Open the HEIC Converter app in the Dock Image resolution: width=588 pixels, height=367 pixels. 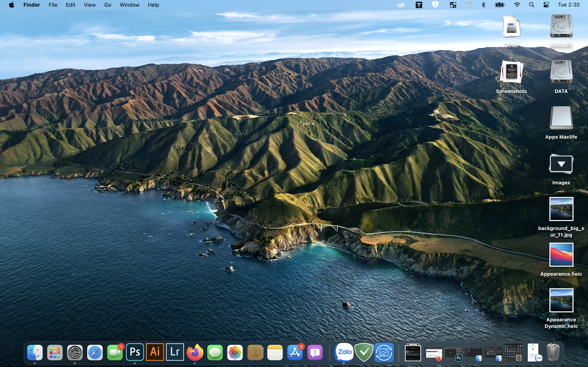(x=384, y=353)
